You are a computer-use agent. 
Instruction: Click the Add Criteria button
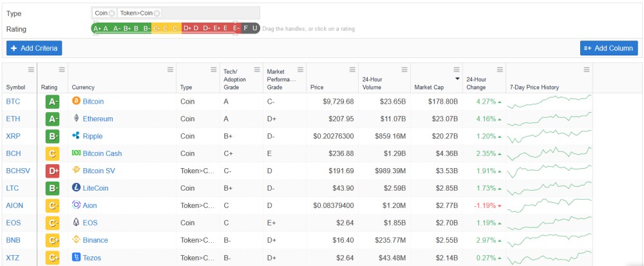point(34,48)
